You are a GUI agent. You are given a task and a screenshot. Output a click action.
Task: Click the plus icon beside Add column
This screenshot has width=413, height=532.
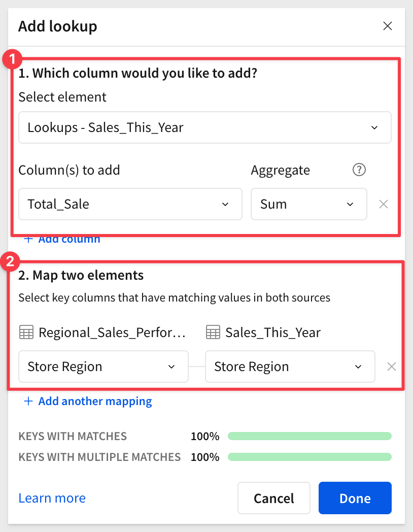pos(28,239)
